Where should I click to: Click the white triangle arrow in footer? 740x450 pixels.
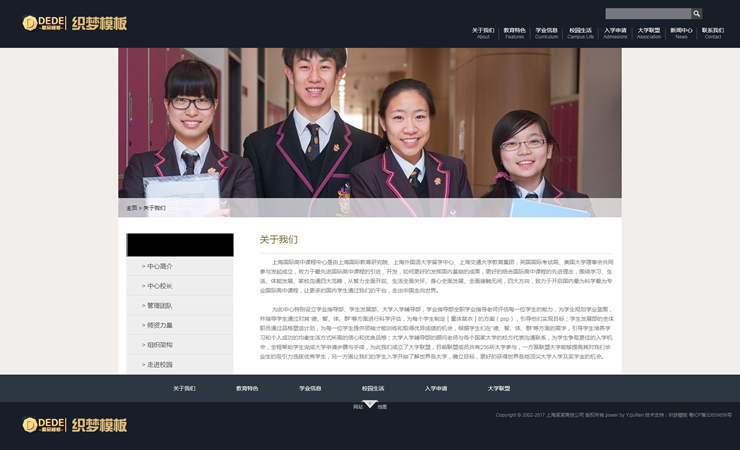(x=370, y=404)
